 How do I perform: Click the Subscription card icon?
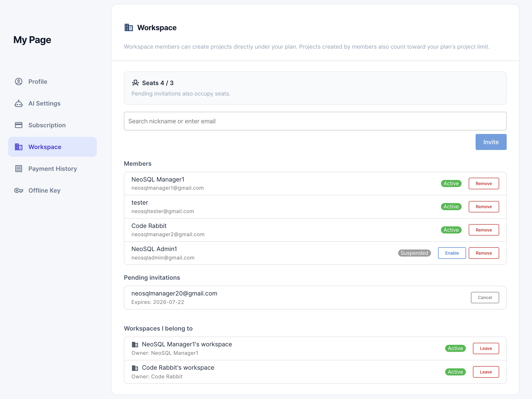(18, 125)
